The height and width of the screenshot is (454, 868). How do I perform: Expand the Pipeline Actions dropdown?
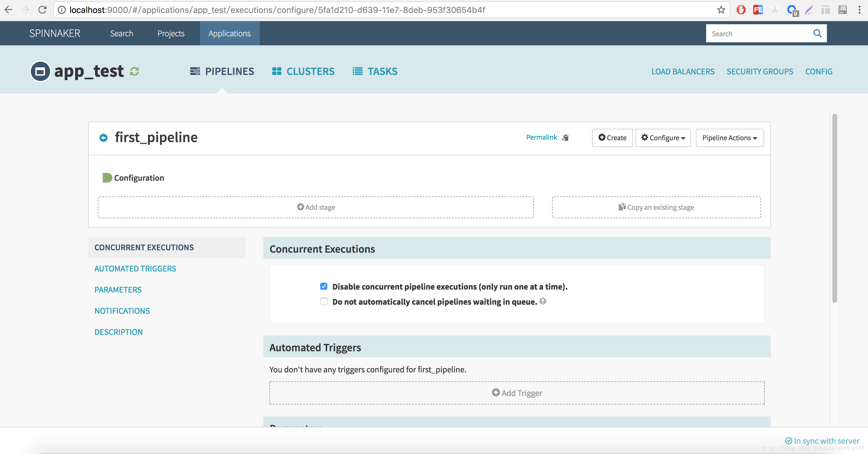(x=729, y=137)
